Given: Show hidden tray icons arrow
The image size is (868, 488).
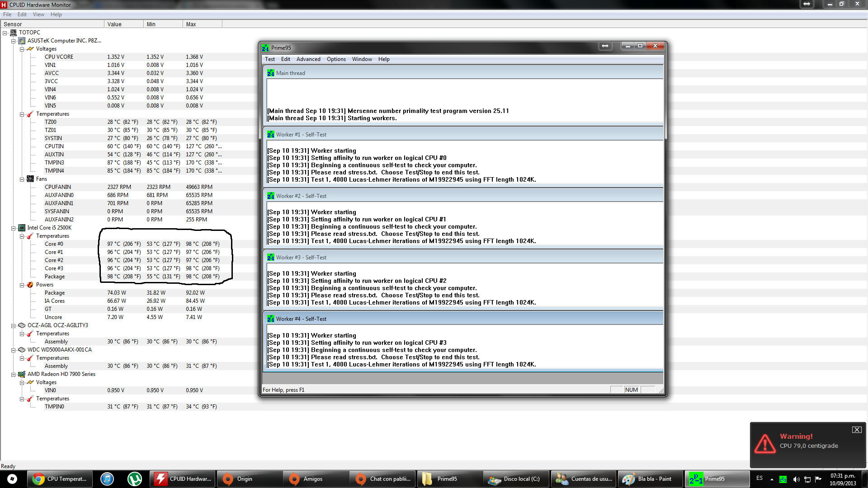Looking at the screenshot, I should click(772, 479).
